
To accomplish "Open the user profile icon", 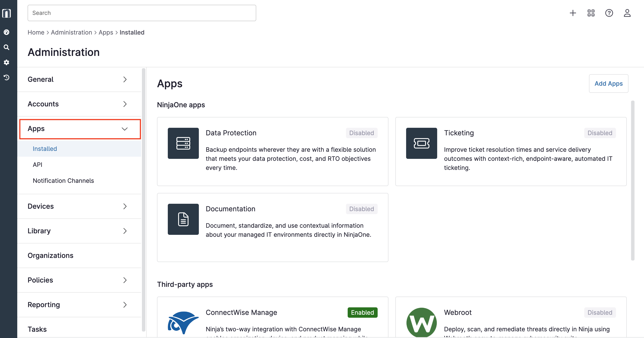I will tap(627, 13).
